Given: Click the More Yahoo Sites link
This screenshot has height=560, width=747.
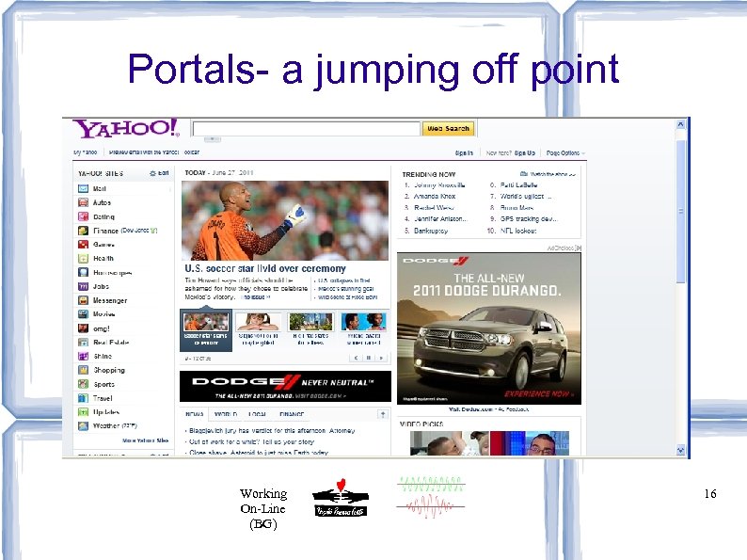Looking at the screenshot, I should (x=145, y=440).
